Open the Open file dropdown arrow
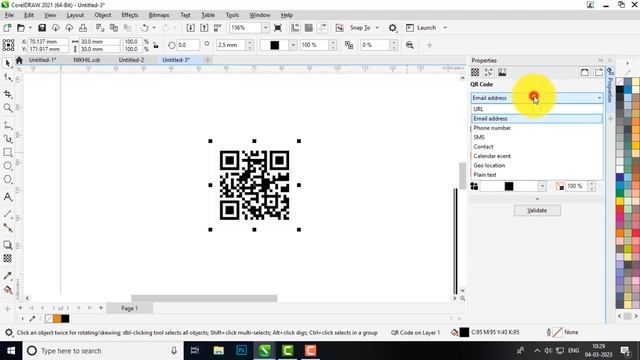 pyautogui.click(x=30, y=28)
